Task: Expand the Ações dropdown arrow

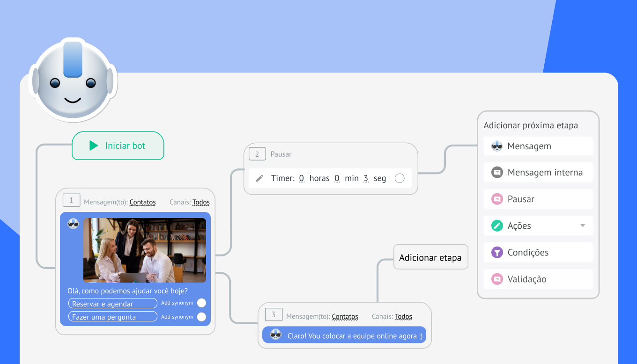Action: click(583, 226)
